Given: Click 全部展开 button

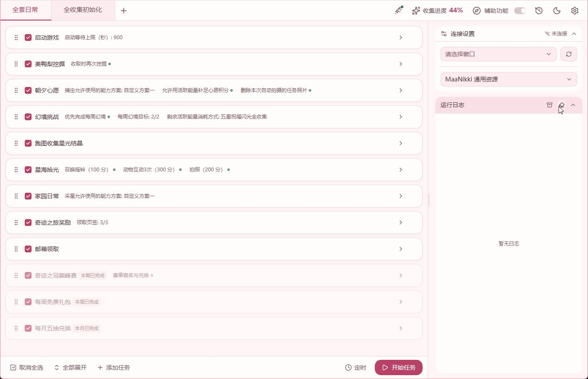Looking at the screenshot, I should (70, 367).
